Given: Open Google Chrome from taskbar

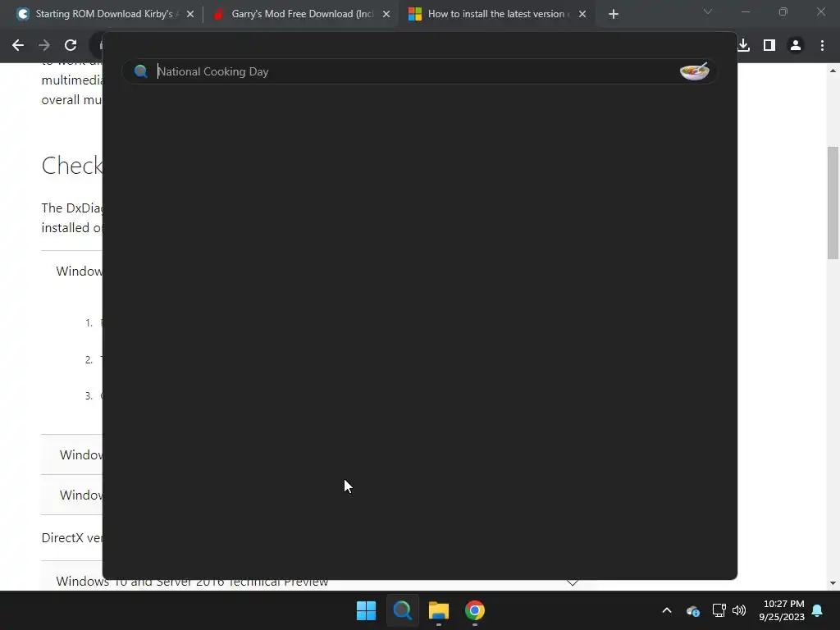Looking at the screenshot, I should coord(475,610).
